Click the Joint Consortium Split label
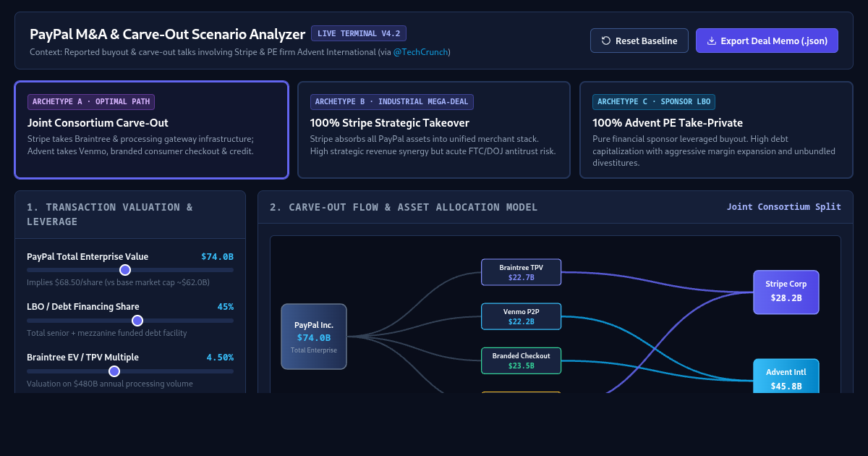Viewport: 868px width, 456px height. [x=784, y=207]
